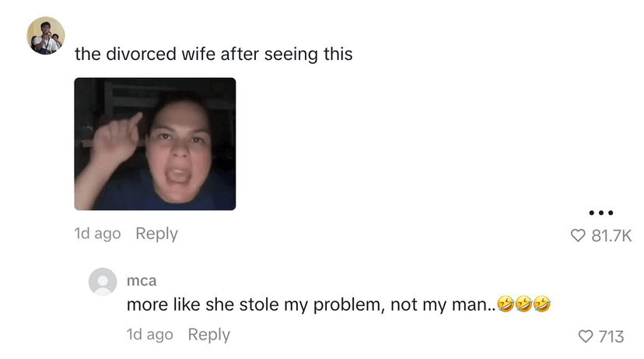The height and width of the screenshot is (359, 644).
Task: Open the mca username link
Action: 142,280
